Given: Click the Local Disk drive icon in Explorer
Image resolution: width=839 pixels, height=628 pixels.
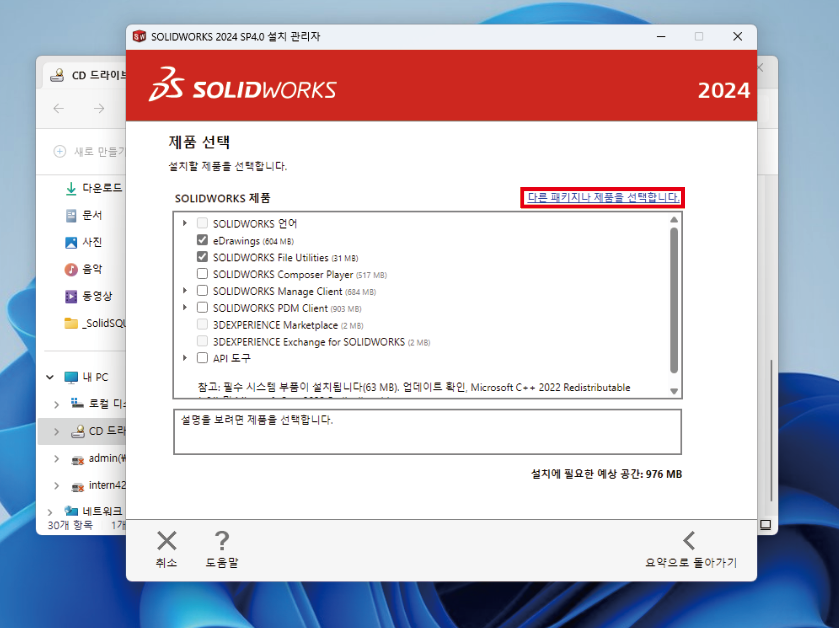Looking at the screenshot, I should (77, 403).
